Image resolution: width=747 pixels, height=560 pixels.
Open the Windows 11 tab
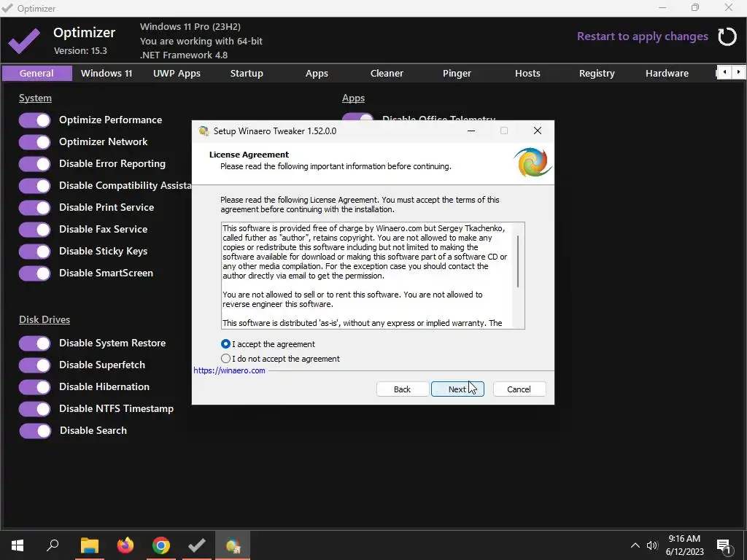[x=107, y=74]
